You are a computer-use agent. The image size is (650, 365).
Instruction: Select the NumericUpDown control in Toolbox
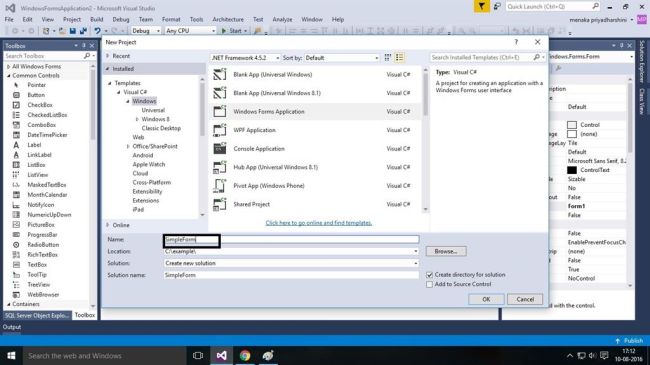pos(49,214)
